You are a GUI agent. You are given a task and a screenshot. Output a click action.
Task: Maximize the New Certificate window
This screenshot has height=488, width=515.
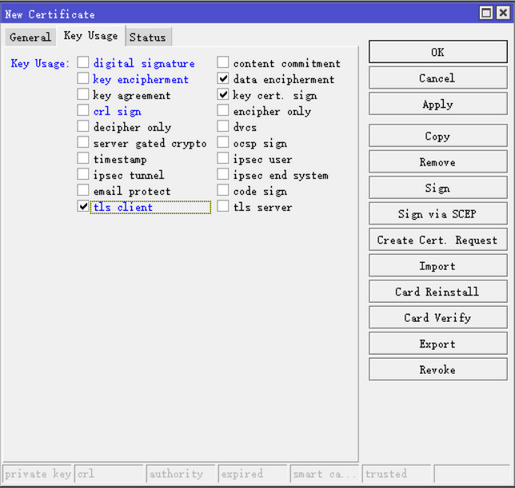pyautogui.click(x=486, y=13)
